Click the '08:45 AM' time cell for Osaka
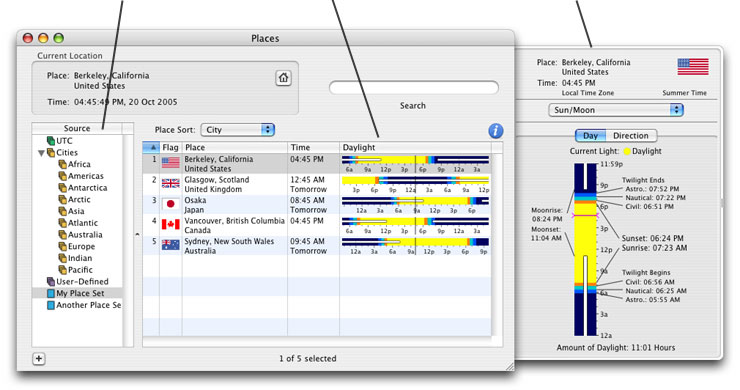 [x=307, y=200]
